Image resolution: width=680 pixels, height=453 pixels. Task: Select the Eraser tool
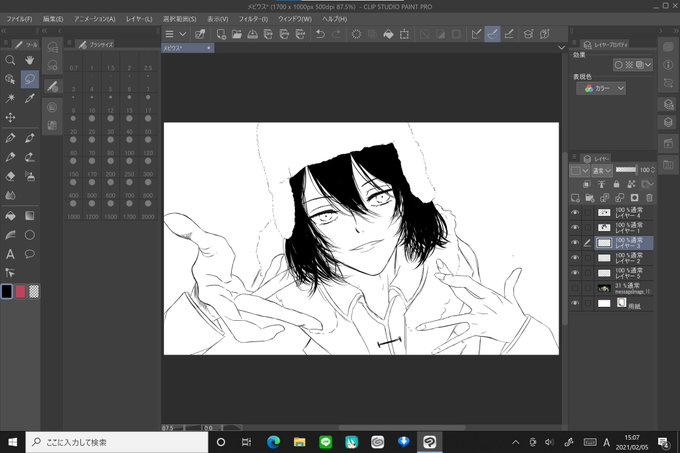click(10, 176)
